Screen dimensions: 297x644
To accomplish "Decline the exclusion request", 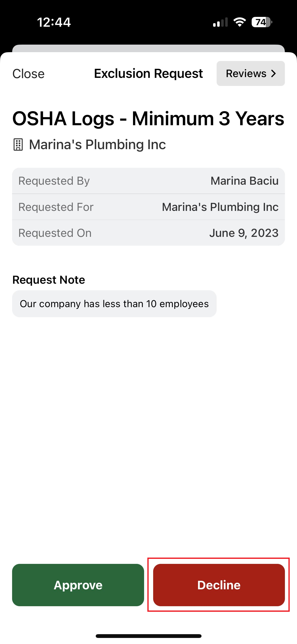I will (219, 585).
